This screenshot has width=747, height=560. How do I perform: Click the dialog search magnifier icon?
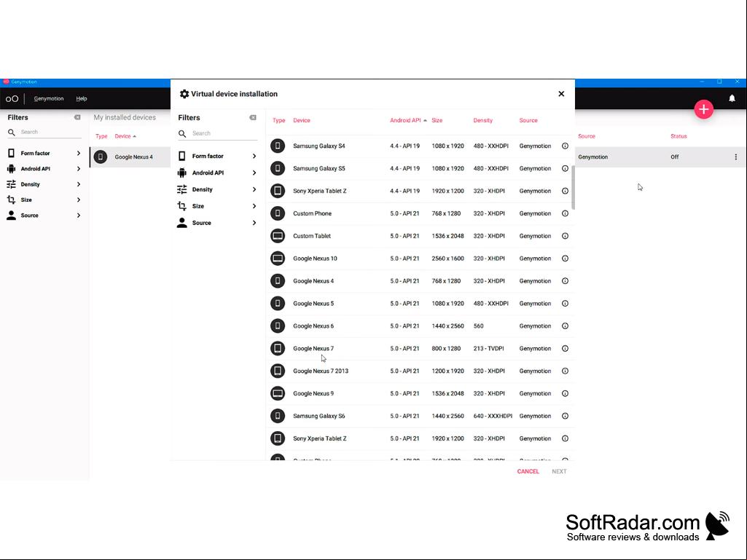point(182,134)
